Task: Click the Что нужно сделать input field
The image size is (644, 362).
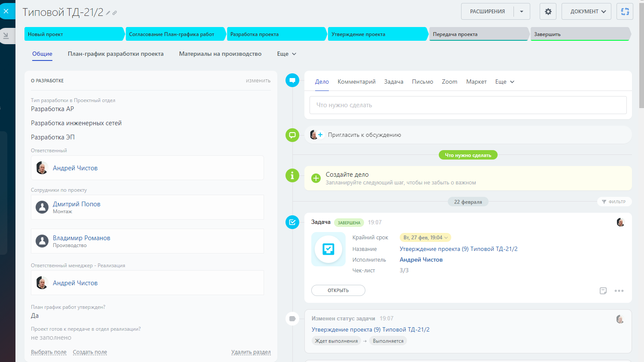Action: point(468,105)
